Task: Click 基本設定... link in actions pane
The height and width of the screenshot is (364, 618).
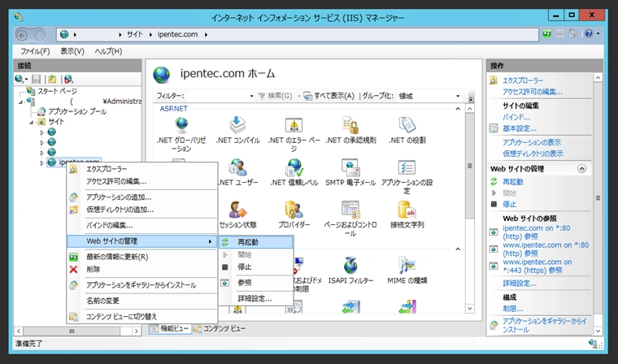Action: [520, 128]
